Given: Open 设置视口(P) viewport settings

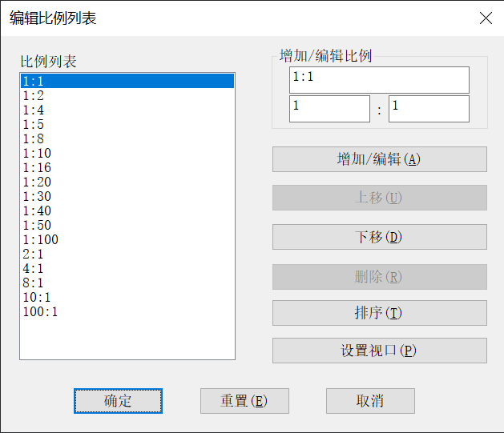Looking at the screenshot, I should tap(379, 351).
